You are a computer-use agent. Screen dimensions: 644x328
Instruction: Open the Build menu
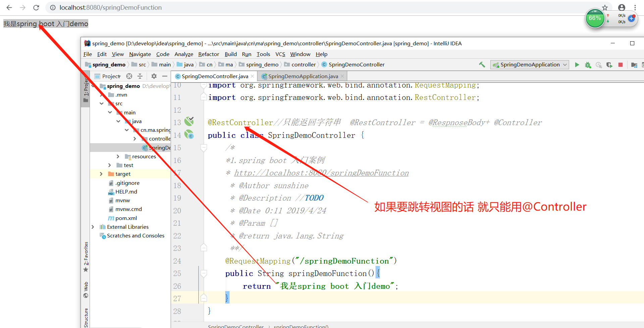point(231,54)
